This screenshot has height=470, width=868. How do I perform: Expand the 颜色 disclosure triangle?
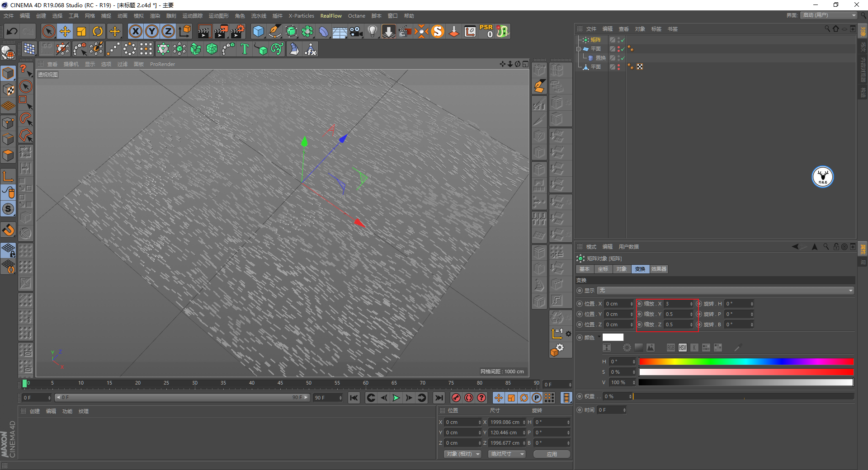coord(599,337)
